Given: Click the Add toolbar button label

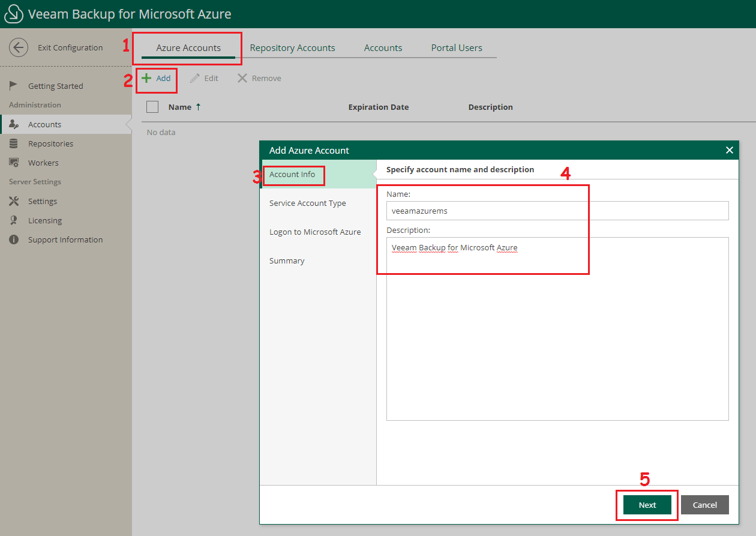Looking at the screenshot, I should pos(163,78).
